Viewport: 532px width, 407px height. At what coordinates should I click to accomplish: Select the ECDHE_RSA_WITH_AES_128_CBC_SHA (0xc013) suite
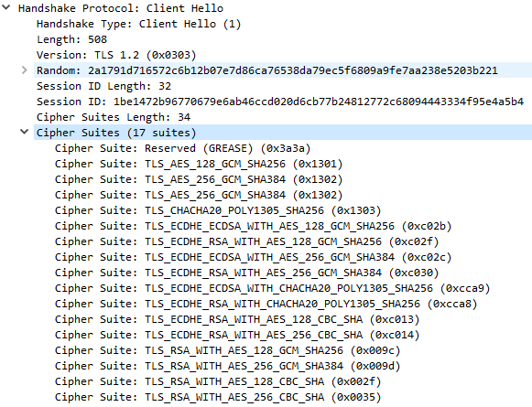click(237, 319)
